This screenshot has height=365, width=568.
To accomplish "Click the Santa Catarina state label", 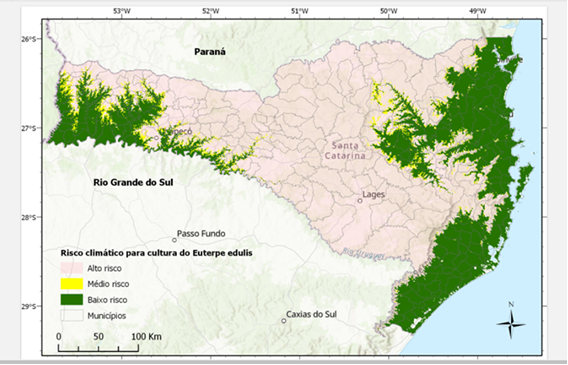I will (345, 151).
